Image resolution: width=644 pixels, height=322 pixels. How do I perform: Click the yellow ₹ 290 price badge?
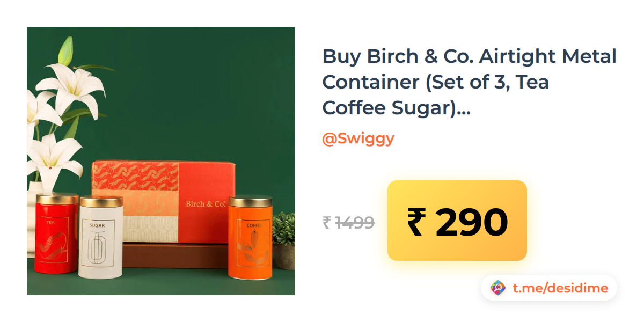pos(457,221)
